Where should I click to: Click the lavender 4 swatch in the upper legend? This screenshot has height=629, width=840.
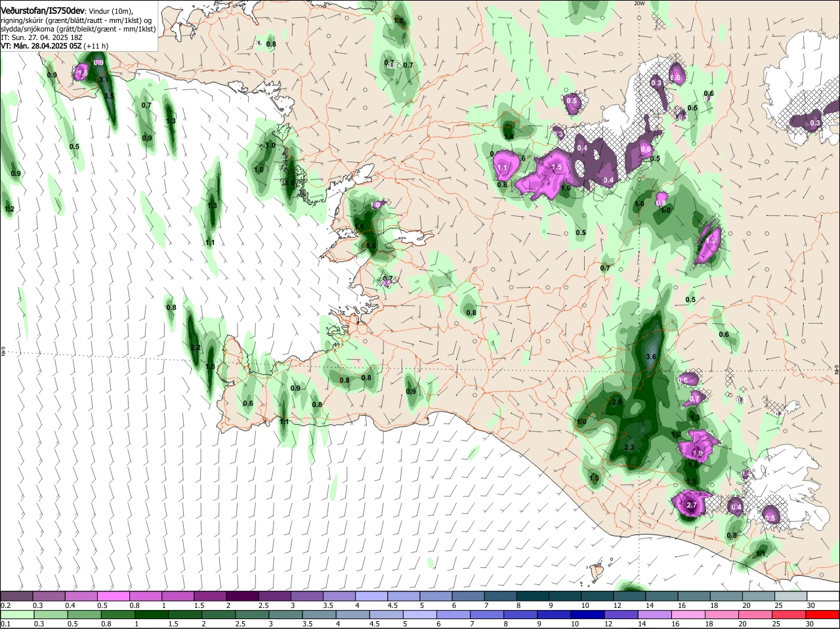pos(372,596)
